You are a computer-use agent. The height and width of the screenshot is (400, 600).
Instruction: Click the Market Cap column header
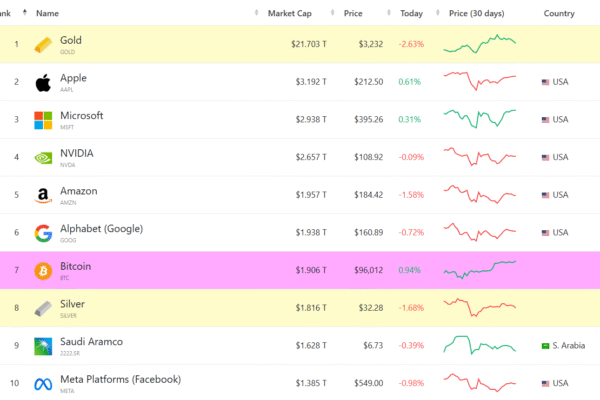tap(290, 13)
